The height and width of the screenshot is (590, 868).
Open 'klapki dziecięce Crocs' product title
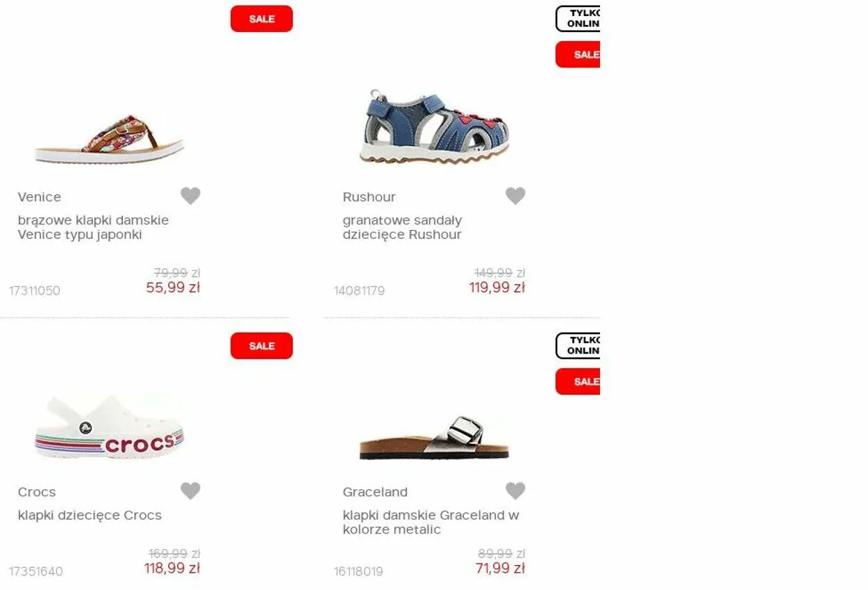tap(90, 515)
